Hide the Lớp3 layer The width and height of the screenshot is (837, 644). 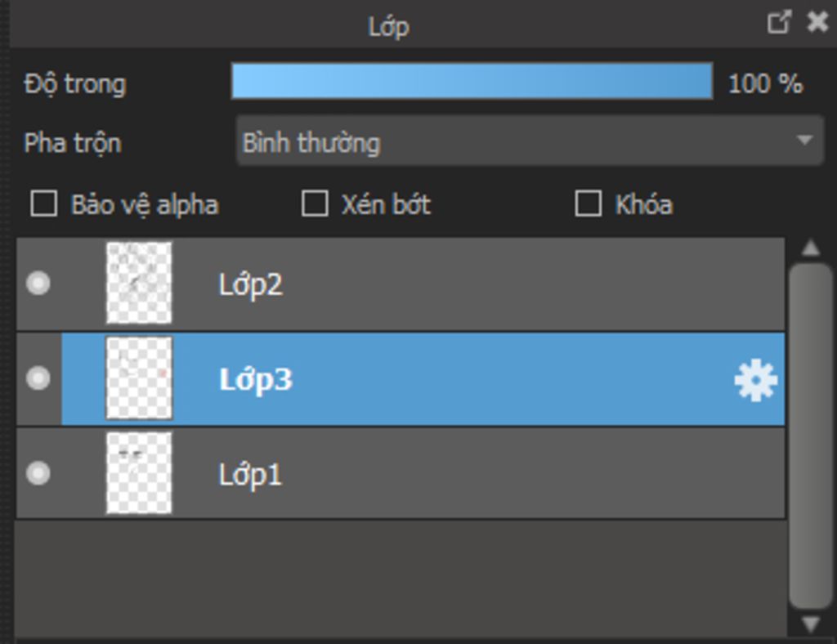[38, 378]
